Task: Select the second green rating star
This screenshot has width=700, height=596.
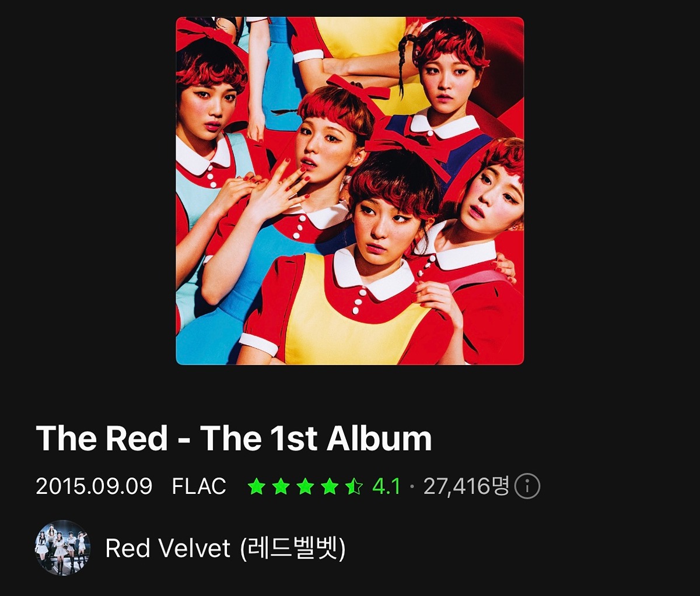Action: [x=281, y=486]
